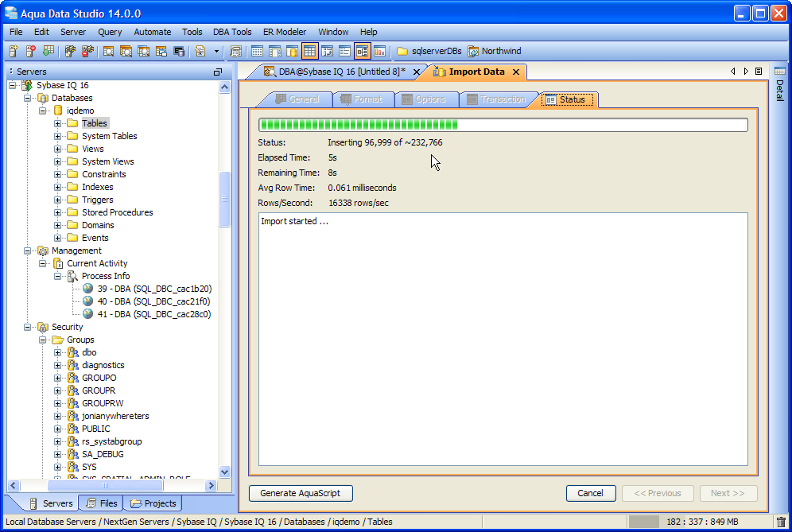Cancel the import in progress

(x=591, y=493)
